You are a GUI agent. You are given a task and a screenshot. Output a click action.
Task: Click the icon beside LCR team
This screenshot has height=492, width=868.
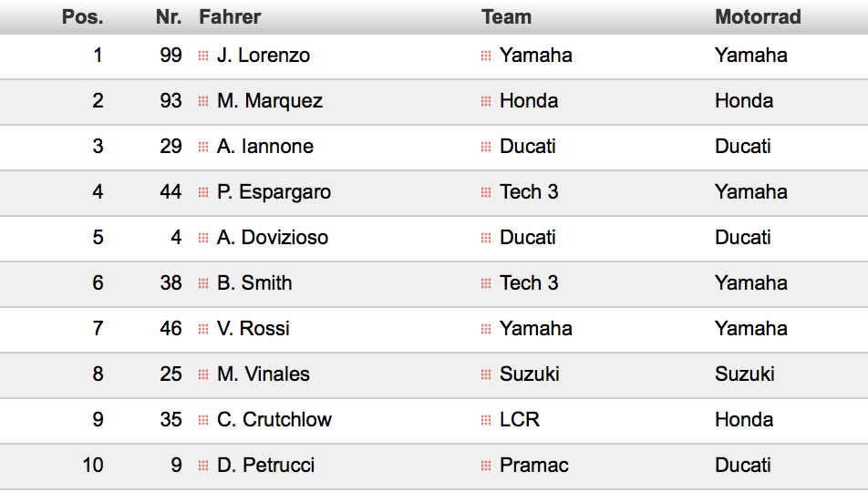pos(486,420)
